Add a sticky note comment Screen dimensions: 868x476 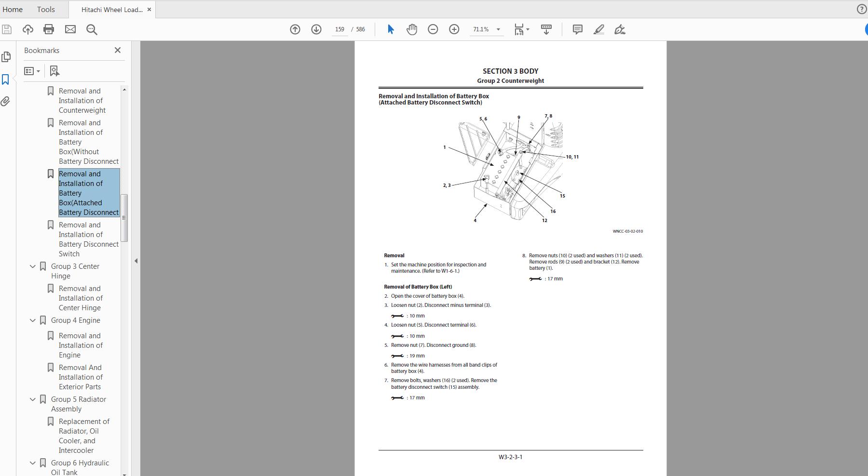577,29
